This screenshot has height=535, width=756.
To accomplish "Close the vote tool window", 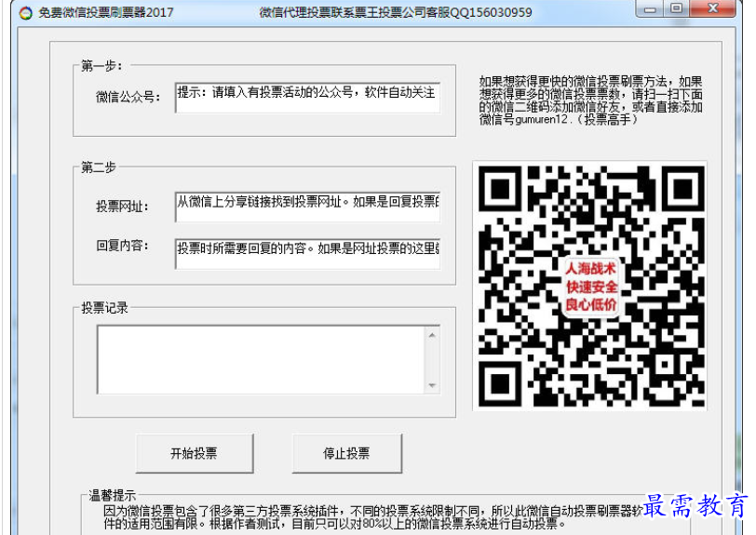I will point(712,8).
